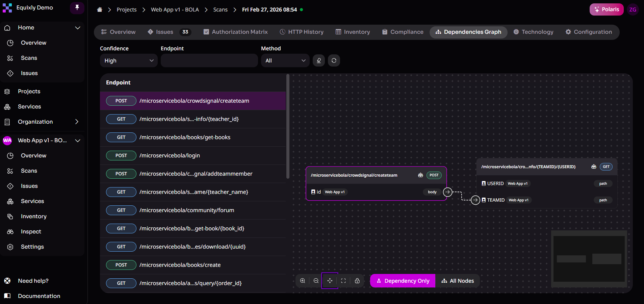The height and width of the screenshot is (304, 644).
Task: Clear filters using the eraser icon
Action: point(318,60)
